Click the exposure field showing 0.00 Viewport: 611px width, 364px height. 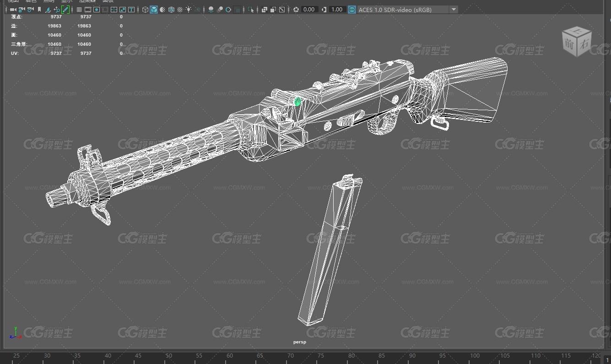tap(309, 9)
